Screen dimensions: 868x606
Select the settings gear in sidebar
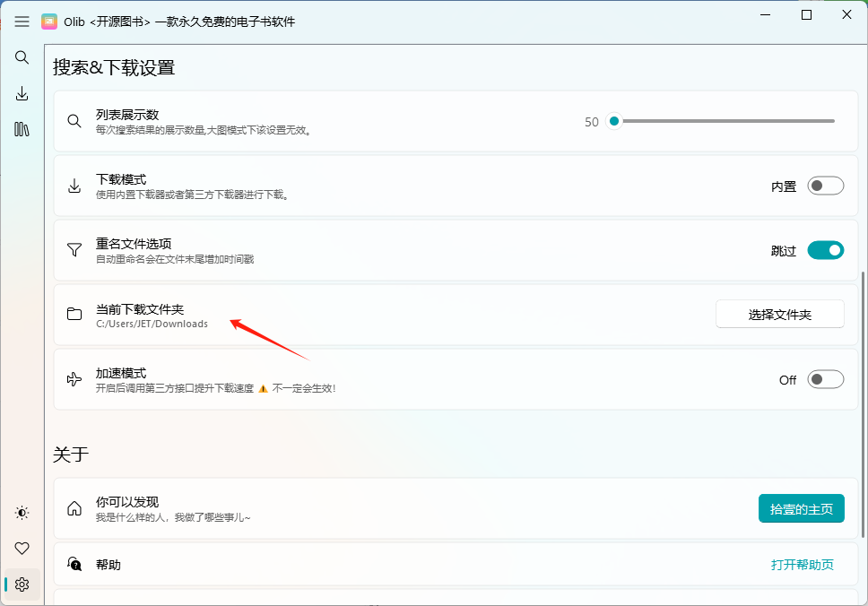click(22, 584)
